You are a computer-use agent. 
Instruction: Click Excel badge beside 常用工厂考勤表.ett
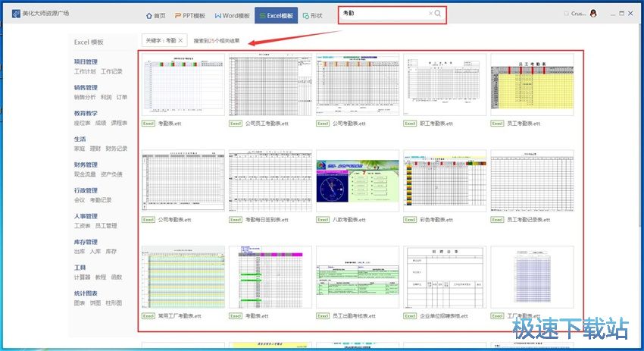148,315
